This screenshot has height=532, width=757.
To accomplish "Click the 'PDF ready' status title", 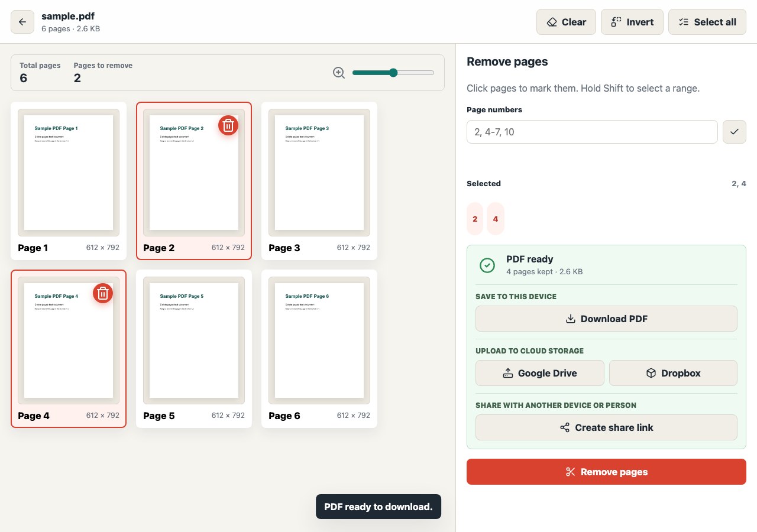I will tap(530, 259).
